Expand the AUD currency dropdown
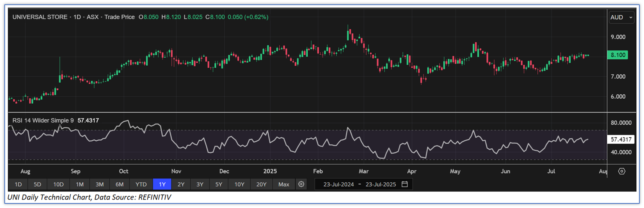The image size is (644, 208). tap(621, 17)
